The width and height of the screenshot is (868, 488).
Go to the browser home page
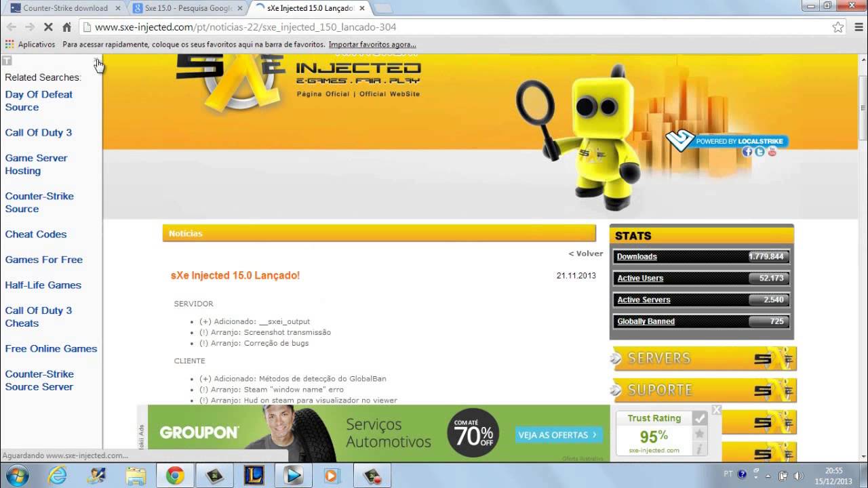click(x=66, y=27)
